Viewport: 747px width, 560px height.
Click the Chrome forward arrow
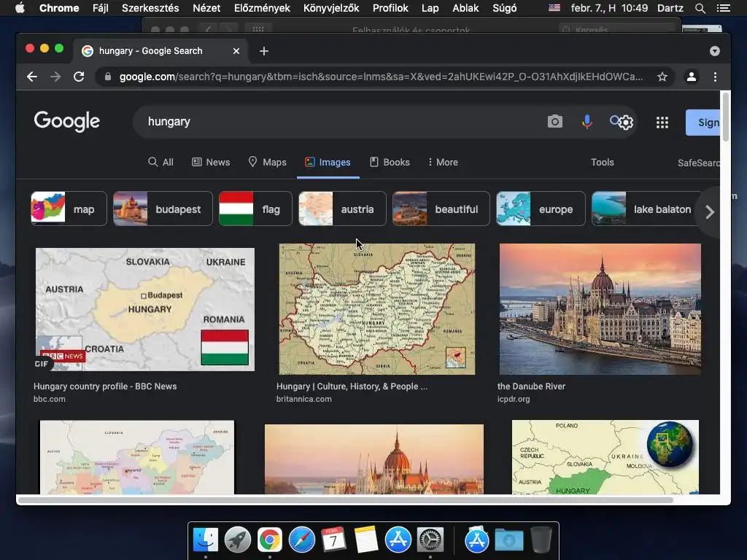(x=55, y=77)
